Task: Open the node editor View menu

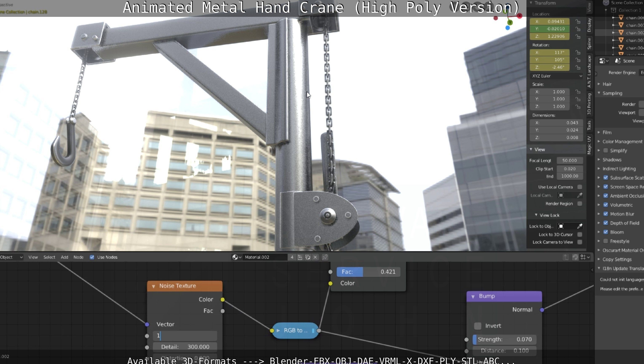Action: 33,257
